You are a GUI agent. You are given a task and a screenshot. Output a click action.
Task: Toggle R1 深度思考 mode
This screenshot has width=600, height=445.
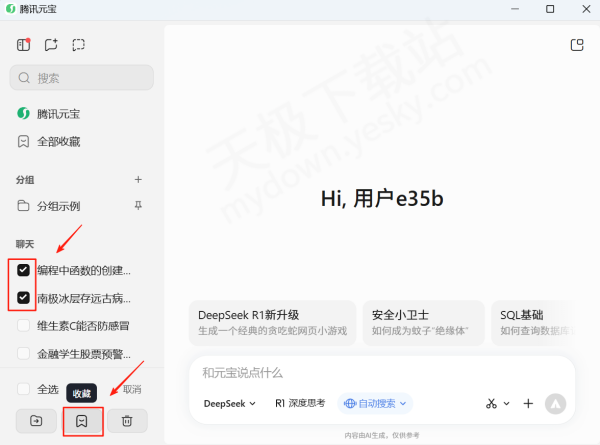click(300, 403)
